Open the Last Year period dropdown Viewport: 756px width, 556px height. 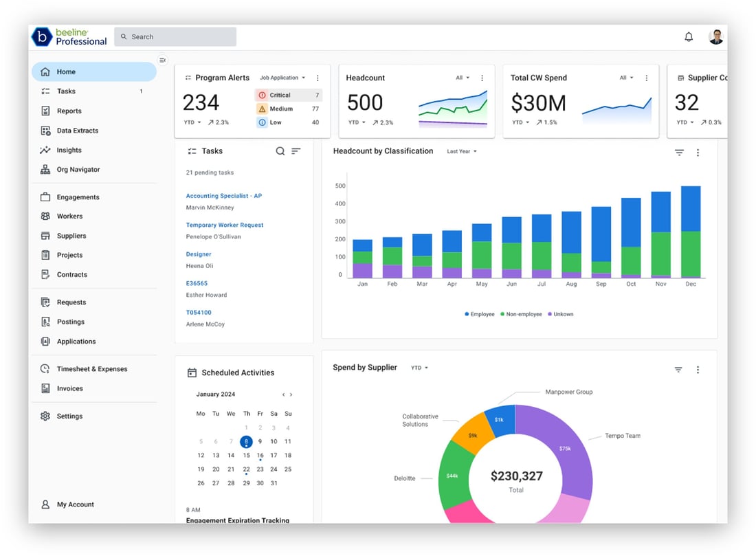coord(461,151)
